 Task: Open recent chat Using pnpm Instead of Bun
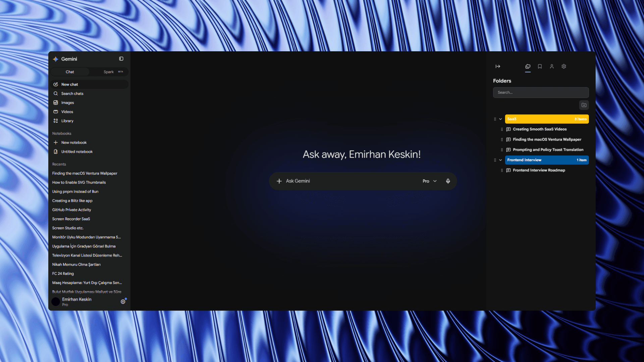pos(75,191)
